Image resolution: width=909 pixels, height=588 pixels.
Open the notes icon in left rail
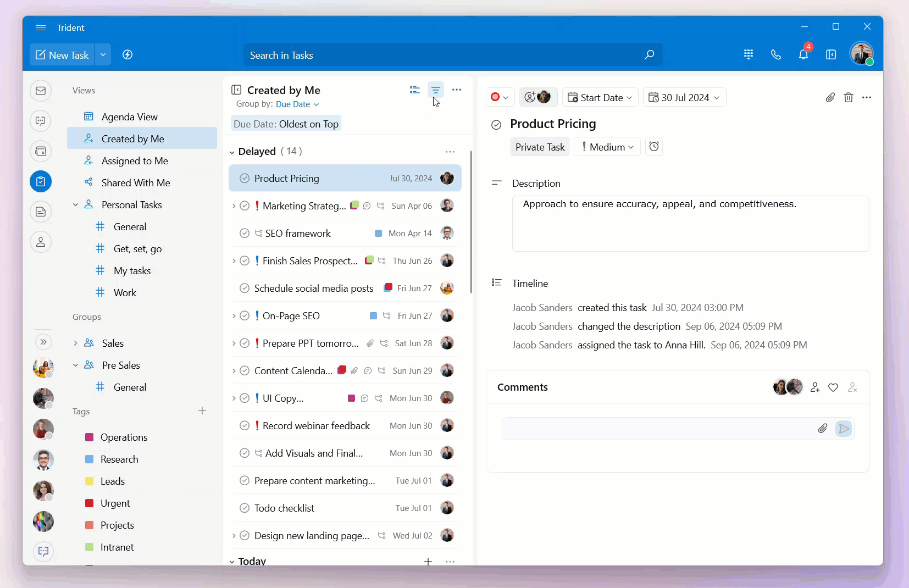pyautogui.click(x=41, y=212)
